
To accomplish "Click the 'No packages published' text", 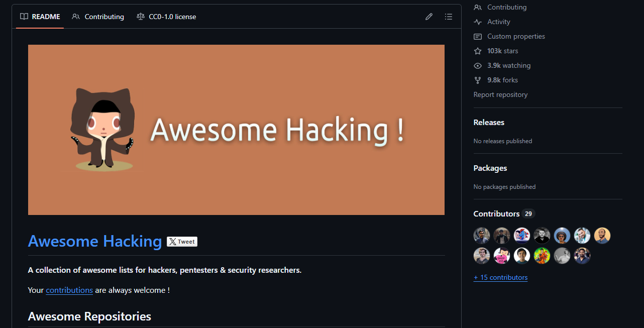I will 504,187.
